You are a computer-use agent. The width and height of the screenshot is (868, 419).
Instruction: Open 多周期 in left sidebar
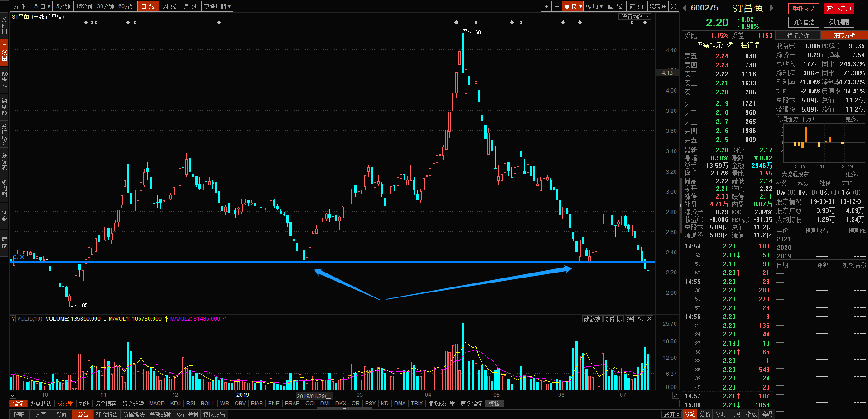4,188
